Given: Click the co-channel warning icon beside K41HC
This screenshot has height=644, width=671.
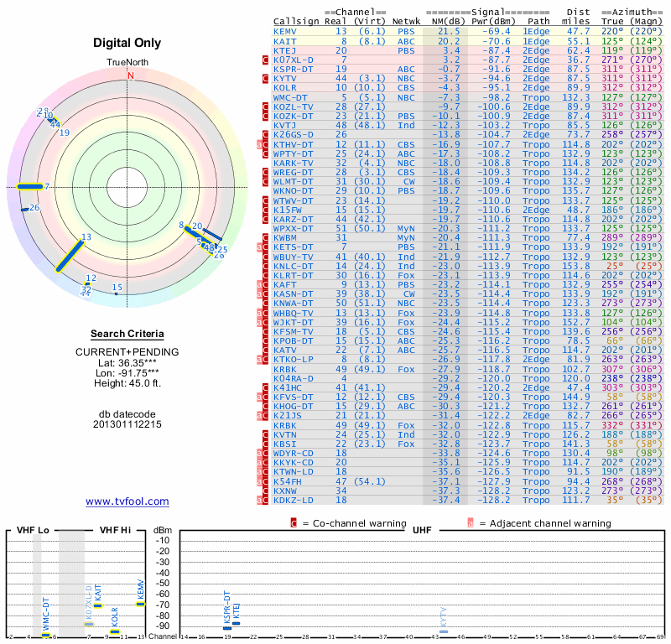Looking at the screenshot, I should (x=265, y=388).
